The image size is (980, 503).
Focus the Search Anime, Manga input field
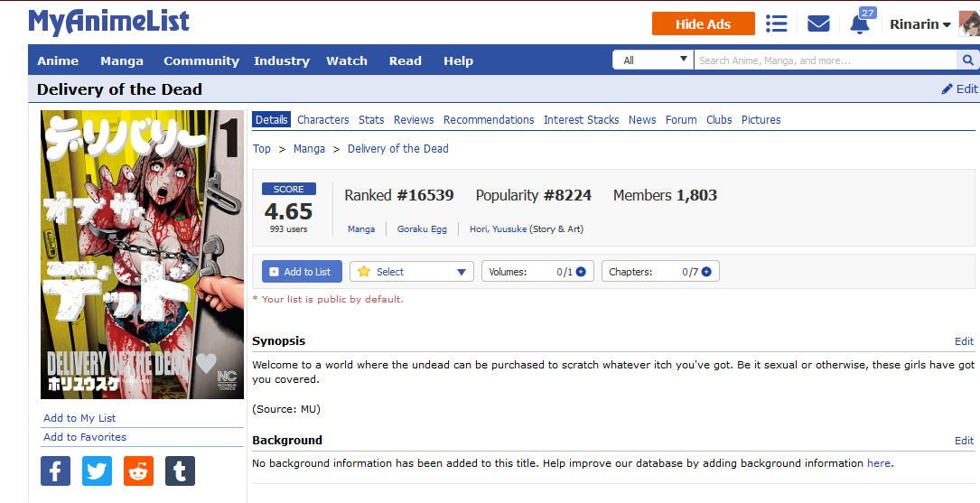pyautogui.click(x=825, y=60)
